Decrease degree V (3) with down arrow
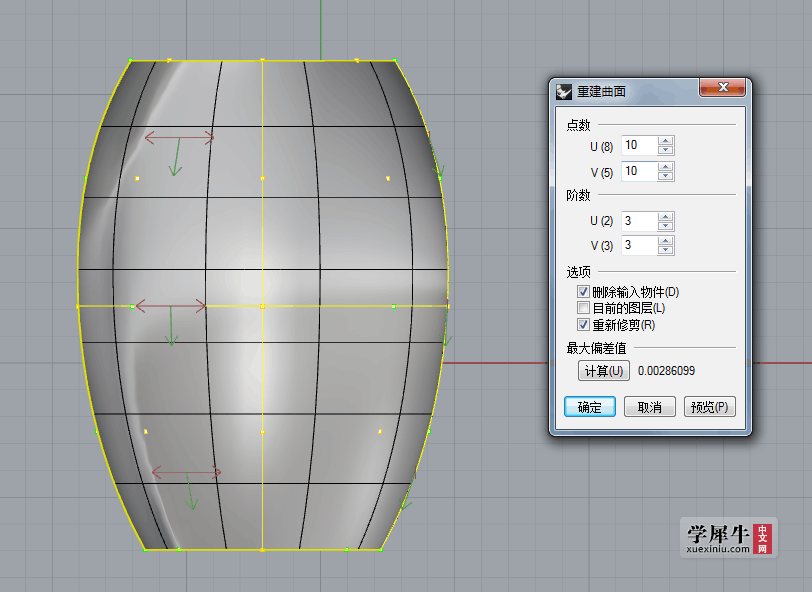 [x=665, y=250]
